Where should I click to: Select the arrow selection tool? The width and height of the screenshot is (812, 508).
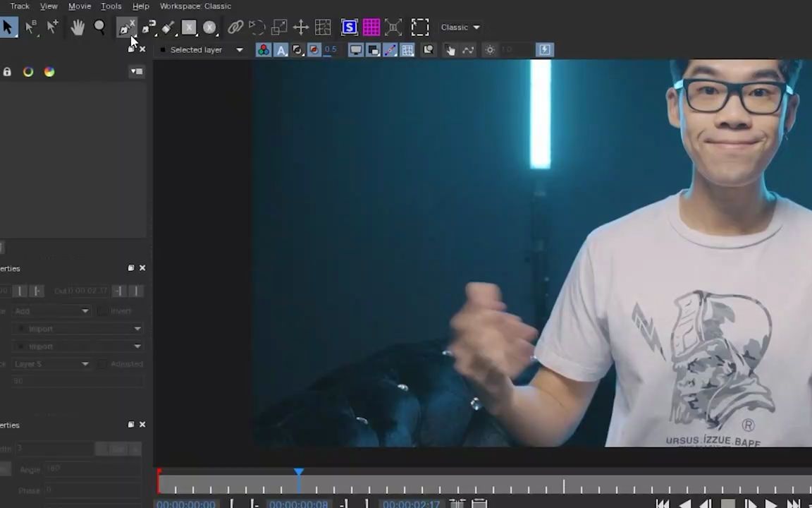(8, 27)
